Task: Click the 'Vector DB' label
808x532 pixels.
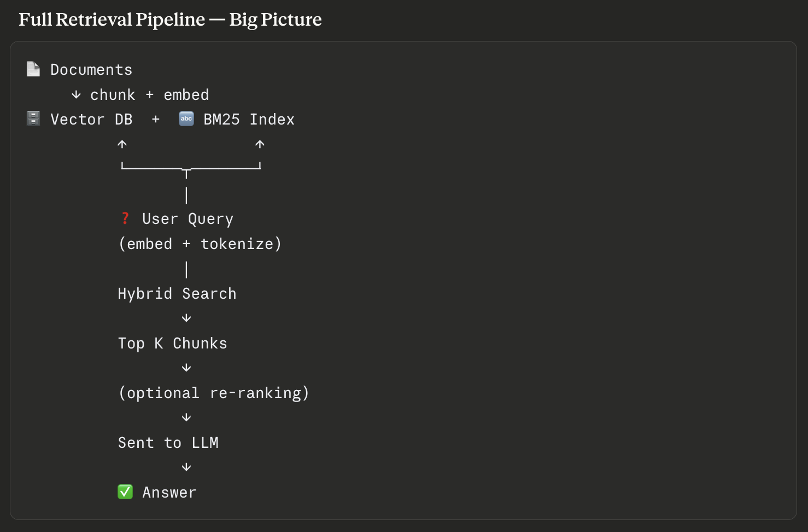Action: (x=91, y=120)
